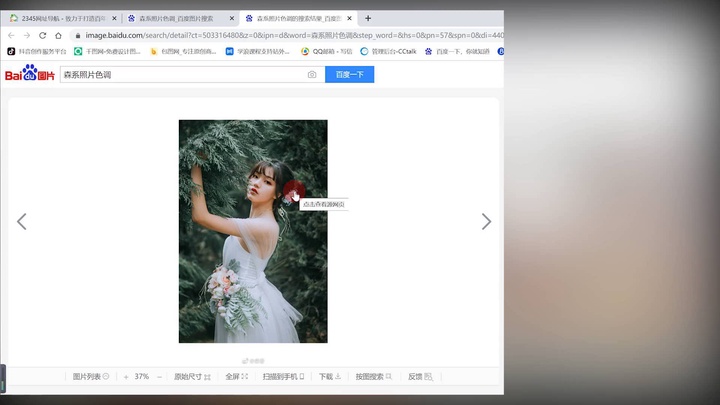Click the forest girl photo
Screen dimensions: 720x405
(253, 231)
